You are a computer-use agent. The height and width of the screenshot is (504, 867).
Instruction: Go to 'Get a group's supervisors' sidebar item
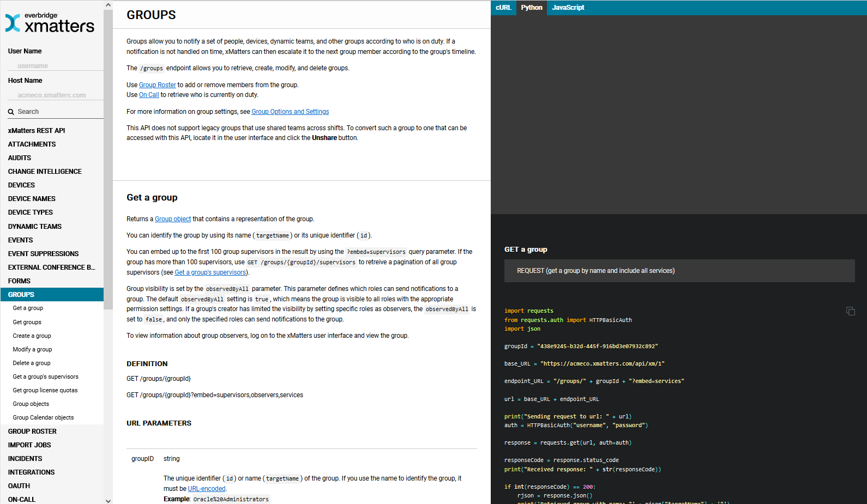pyautogui.click(x=45, y=377)
